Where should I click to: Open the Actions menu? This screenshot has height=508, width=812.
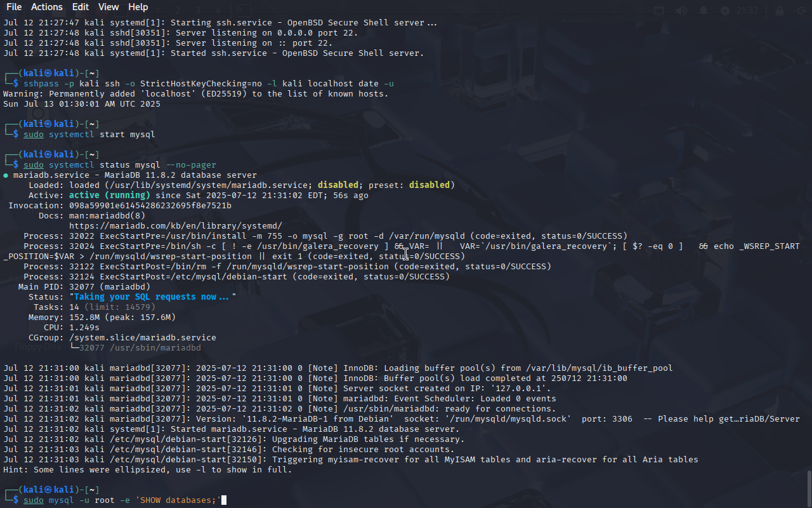pos(47,7)
